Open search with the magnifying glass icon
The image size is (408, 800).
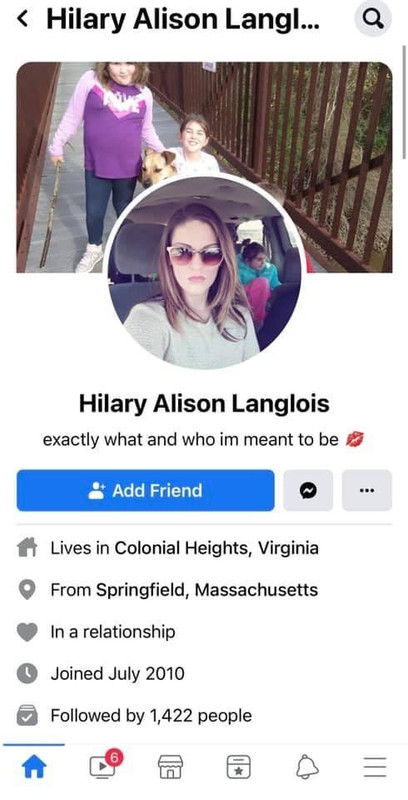coord(373,19)
